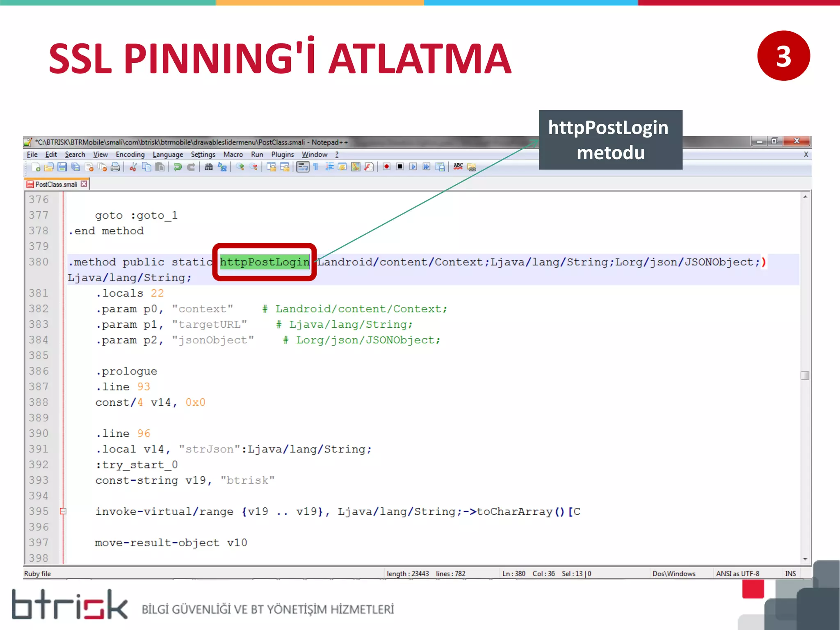The width and height of the screenshot is (840, 630).
Task: Click the Open file folder icon
Action: (49, 167)
